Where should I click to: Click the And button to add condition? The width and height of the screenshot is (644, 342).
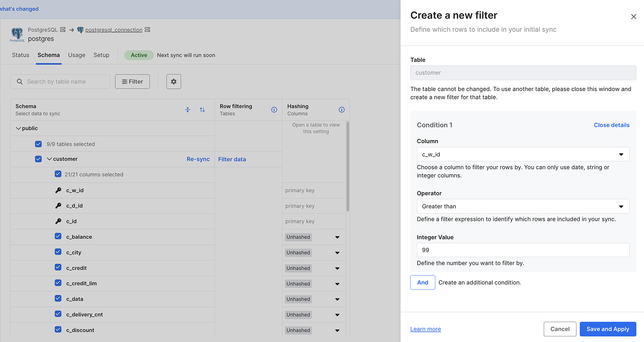(x=423, y=282)
